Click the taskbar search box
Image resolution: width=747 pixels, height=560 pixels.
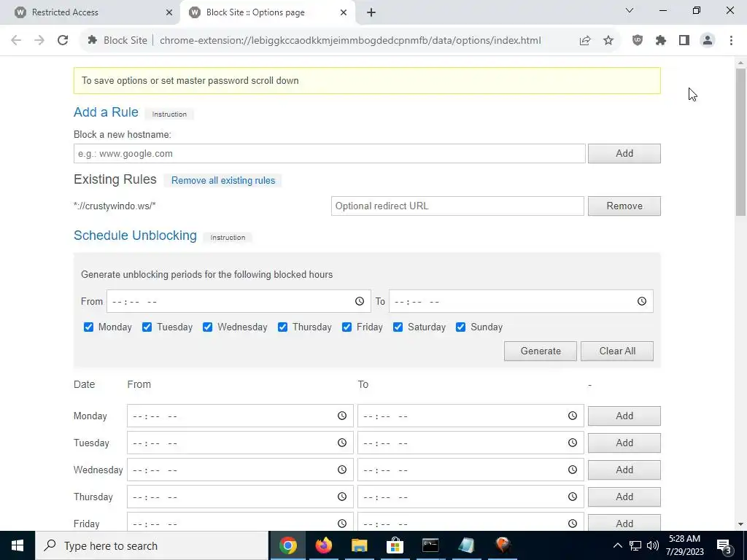point(152,545)
